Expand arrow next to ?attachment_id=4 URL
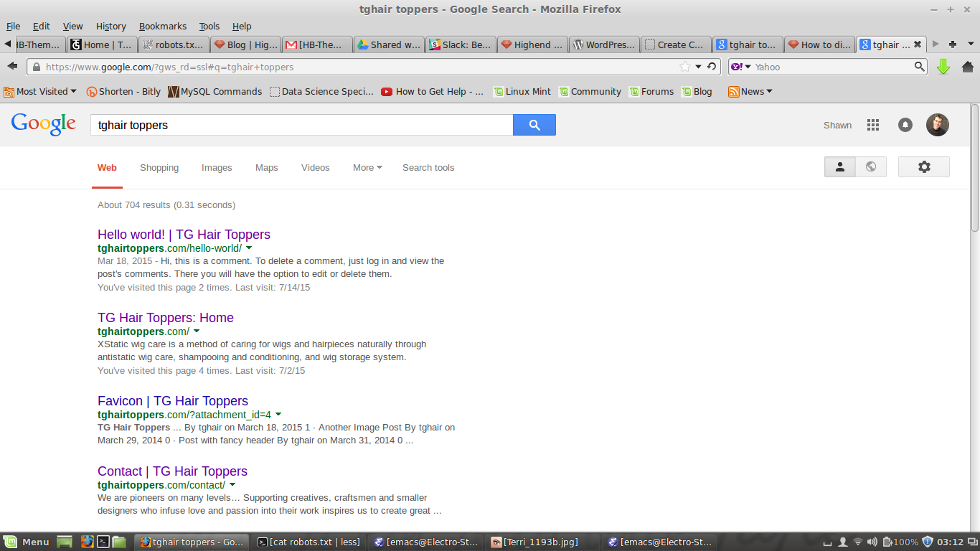The image size is (980, 551). tap(278, 414)
